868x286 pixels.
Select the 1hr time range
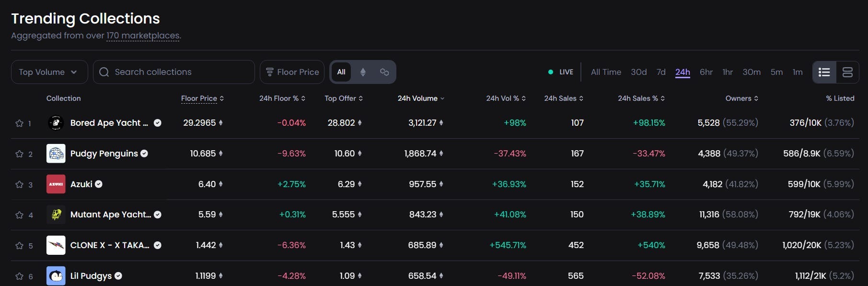728,72
